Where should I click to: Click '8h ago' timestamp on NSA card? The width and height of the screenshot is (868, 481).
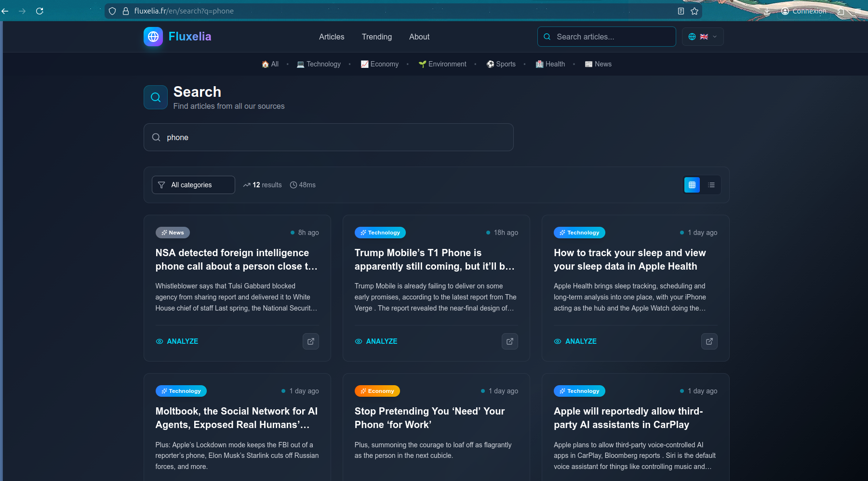(308, 233)
